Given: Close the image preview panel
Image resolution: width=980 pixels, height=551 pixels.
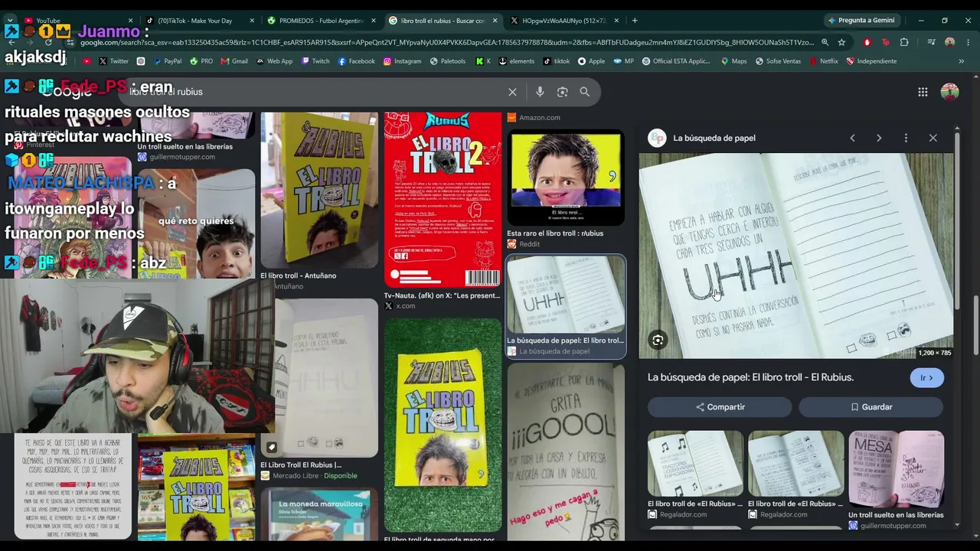Looking at the screenshot, I should click(x=933, y=138).
